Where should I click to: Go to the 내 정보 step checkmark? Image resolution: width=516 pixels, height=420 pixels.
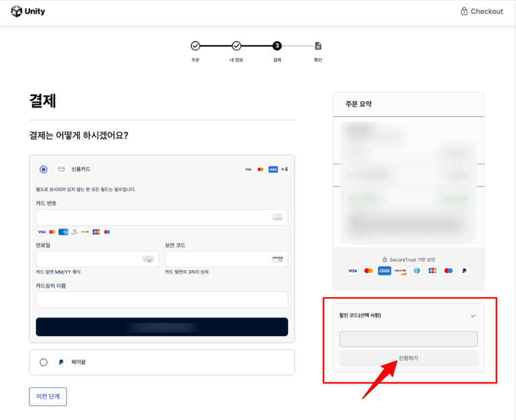pos(236,46)
